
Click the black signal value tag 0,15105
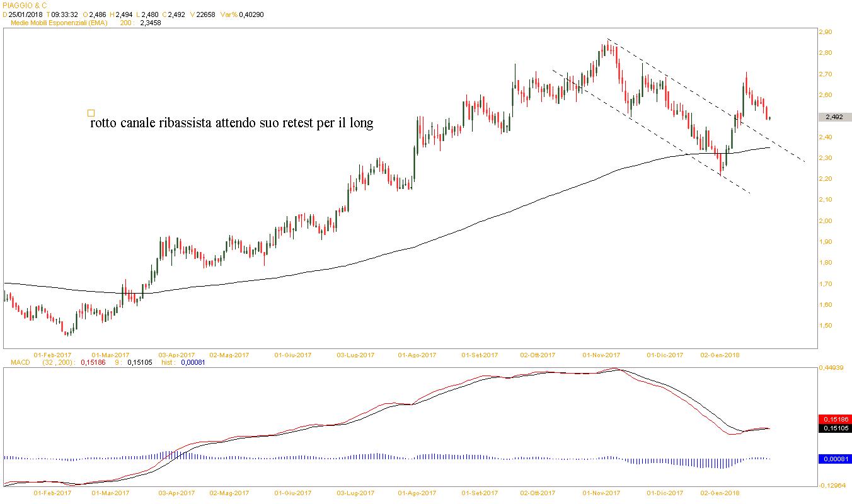[x=834, y=428]
